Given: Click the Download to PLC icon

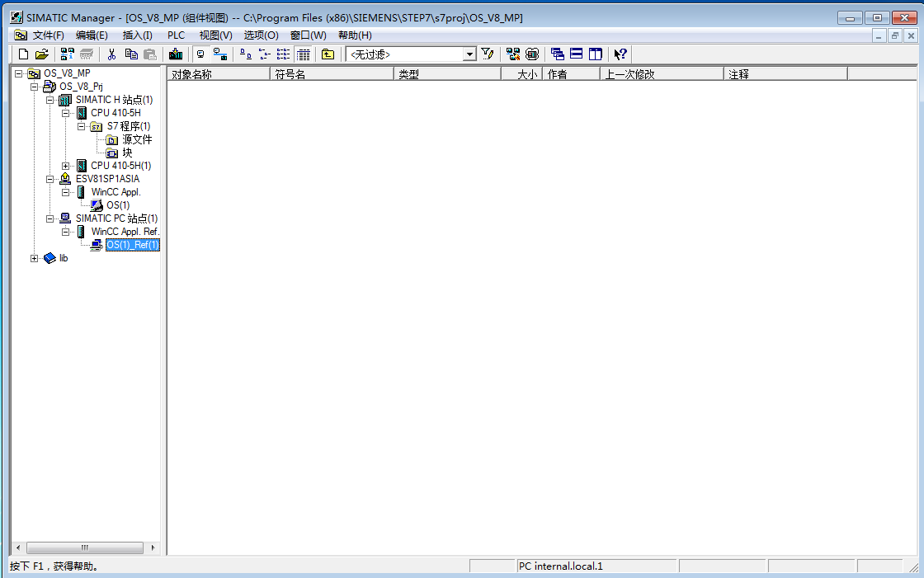Looking at the screenshot, I should (176, 54).
